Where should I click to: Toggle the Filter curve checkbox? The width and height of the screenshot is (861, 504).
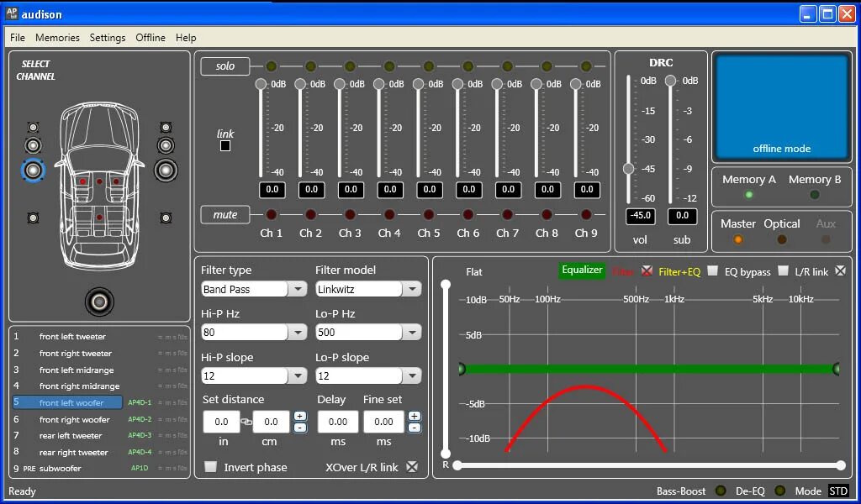[647, 270]
